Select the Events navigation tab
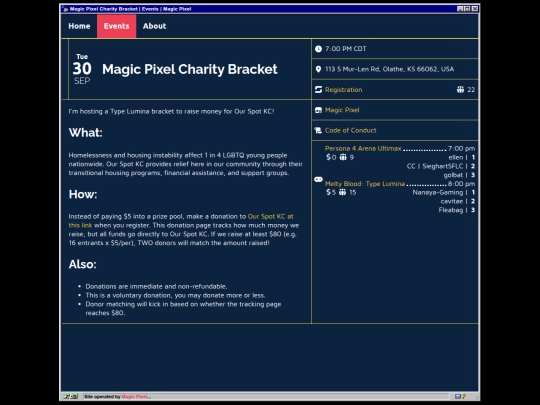The image size is (540, 405). tap(116, 26)
